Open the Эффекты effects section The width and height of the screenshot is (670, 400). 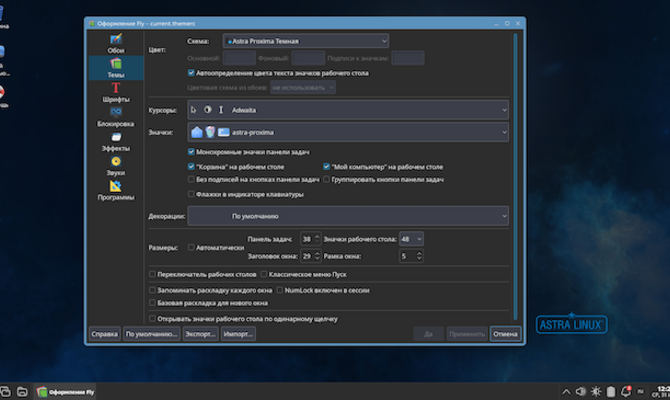point(116,140)
